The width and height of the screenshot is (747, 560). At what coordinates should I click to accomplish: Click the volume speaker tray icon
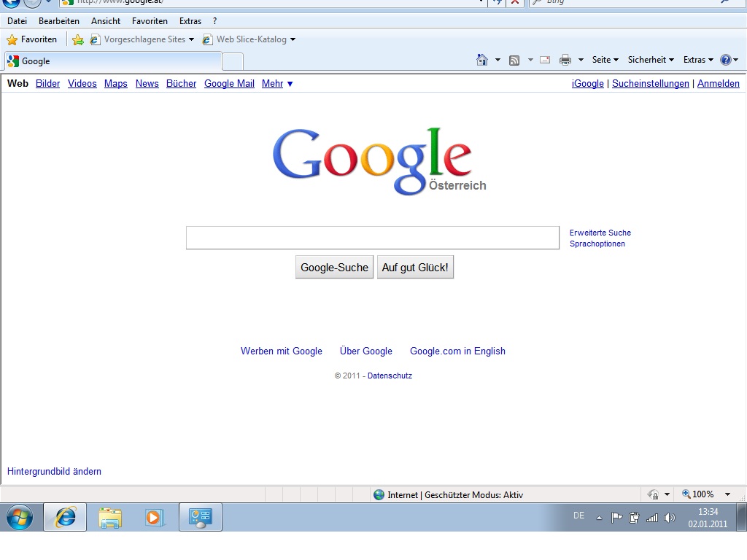[x=670, y=518]
